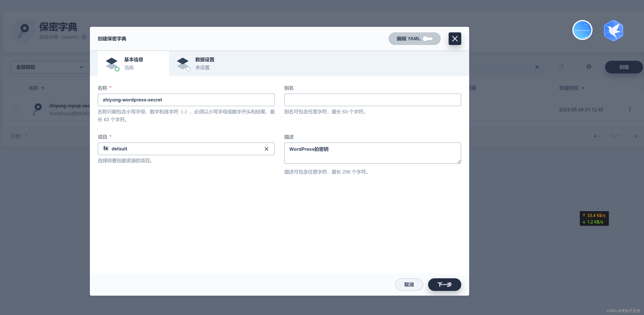This screenshot has width=644, height=315.
Task: Click the 总数: 1 text
Action: click(x=19, y=136)
